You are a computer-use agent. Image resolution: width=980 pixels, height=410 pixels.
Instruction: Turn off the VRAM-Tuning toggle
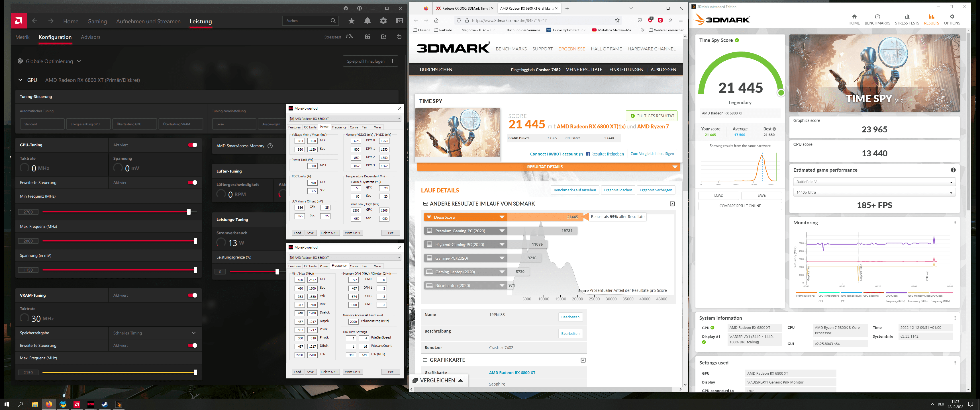(193, 295)
